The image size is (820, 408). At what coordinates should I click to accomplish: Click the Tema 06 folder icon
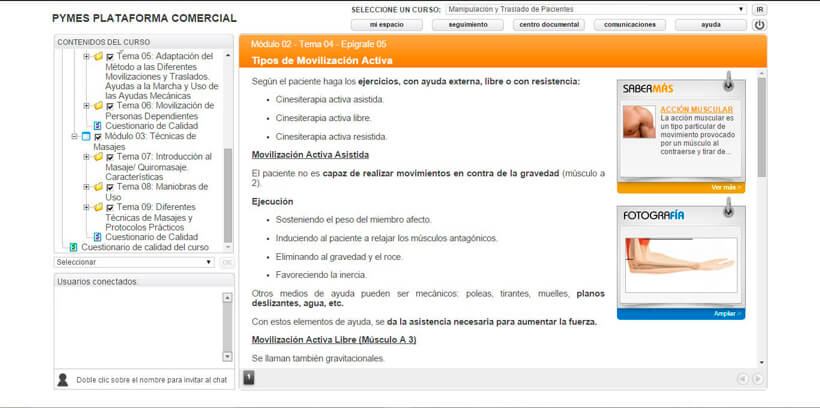(x=98, y=106)
